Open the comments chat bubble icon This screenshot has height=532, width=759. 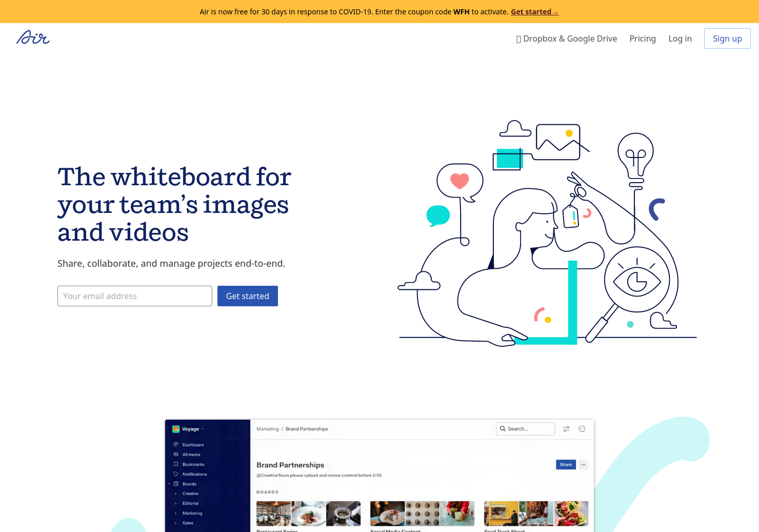pos(582,429)
